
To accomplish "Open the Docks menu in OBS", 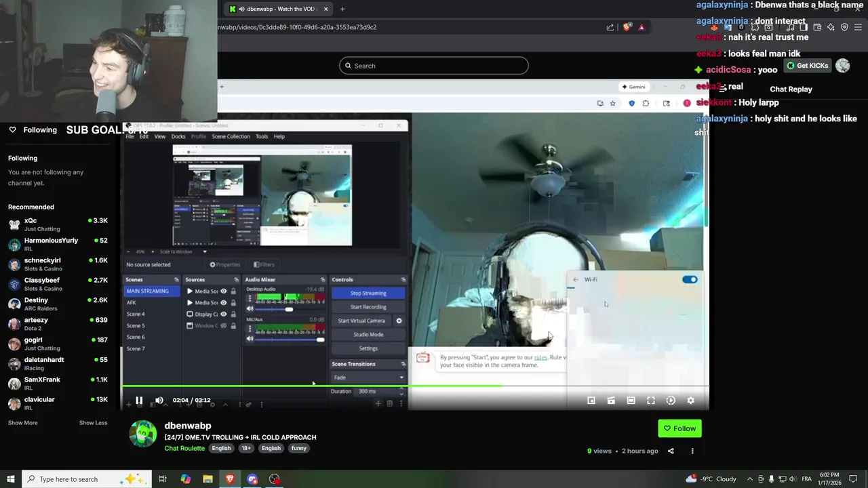I will click(x=178, y=136).
